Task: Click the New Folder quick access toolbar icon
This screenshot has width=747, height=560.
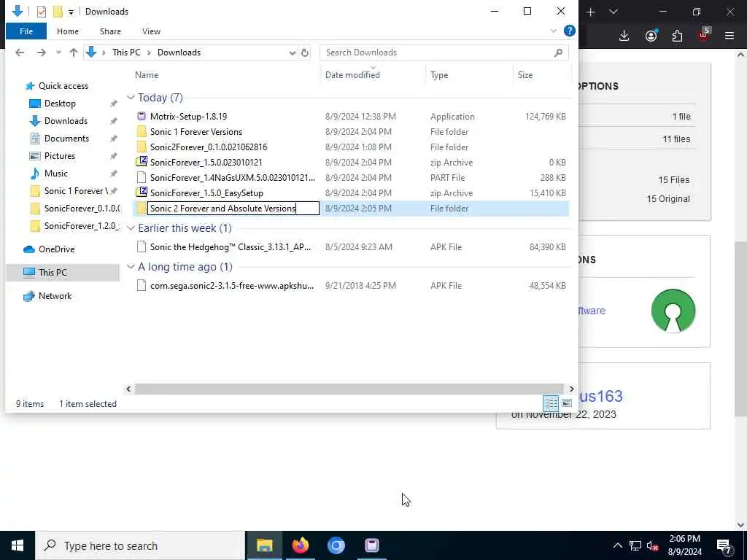Action: (58, 12)
